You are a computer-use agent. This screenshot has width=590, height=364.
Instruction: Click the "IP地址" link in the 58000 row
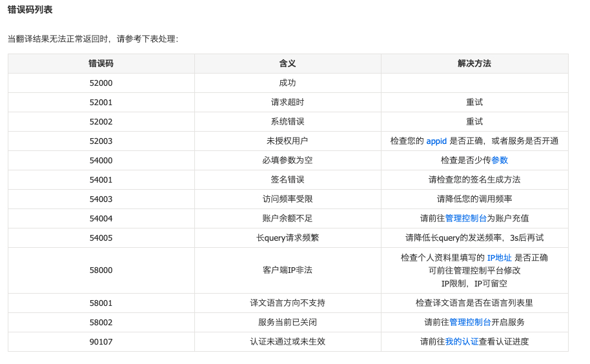(499, 258)
